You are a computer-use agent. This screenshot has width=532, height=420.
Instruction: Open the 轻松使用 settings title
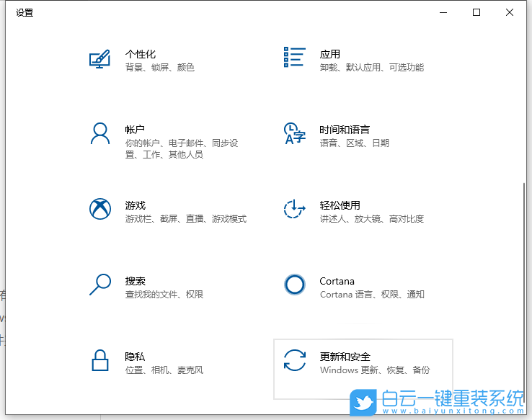[340, 205]
